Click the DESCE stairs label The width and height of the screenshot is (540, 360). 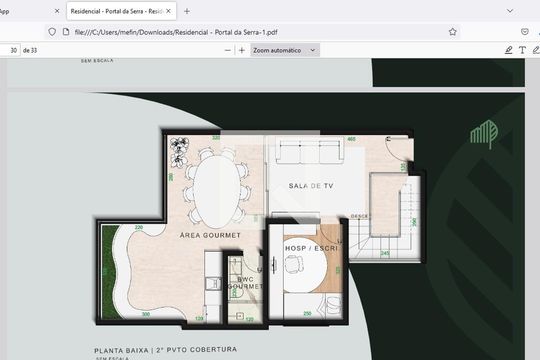tap(359, 216)
